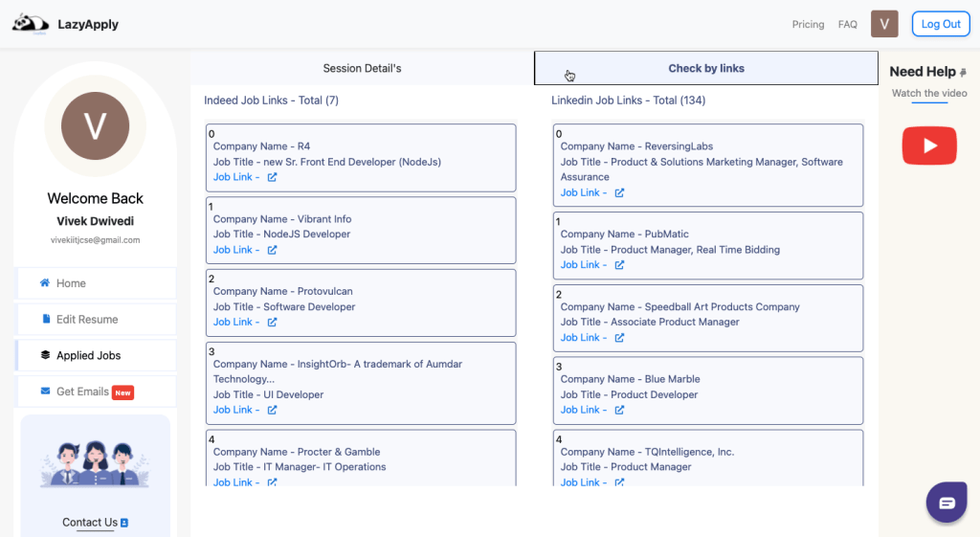Click Linkedin Job Links - Total (134) heading

pyautogui.click(x=628, y=100)
